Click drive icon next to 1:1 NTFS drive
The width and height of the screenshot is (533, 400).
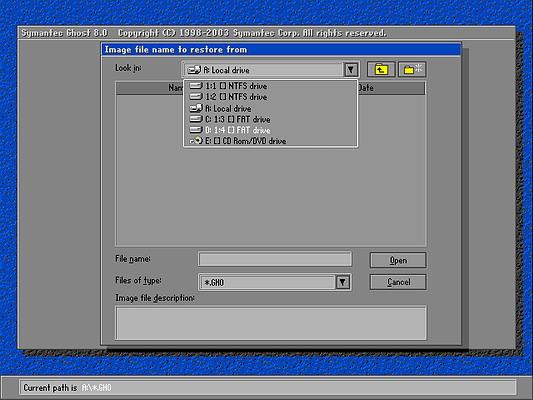196,86
